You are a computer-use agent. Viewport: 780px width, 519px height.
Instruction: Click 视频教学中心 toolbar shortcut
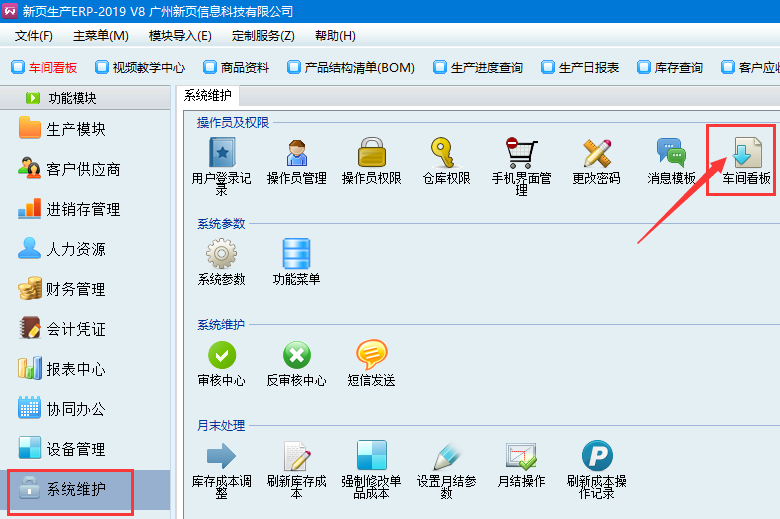pos(140,68)
